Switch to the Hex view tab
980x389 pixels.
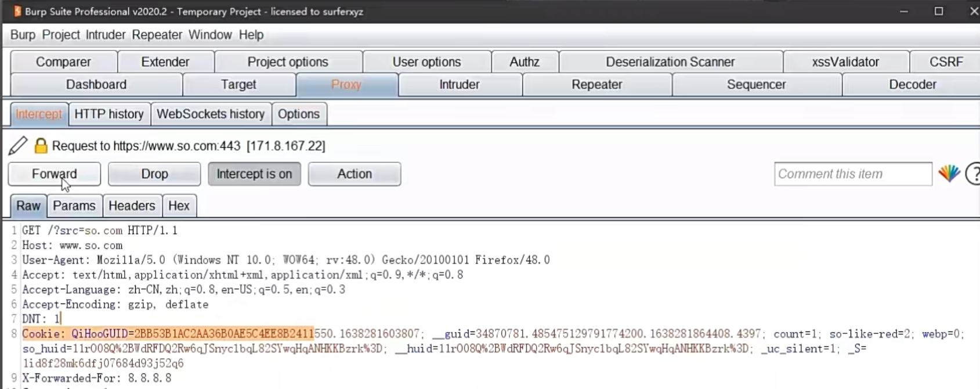pos(179,206)
